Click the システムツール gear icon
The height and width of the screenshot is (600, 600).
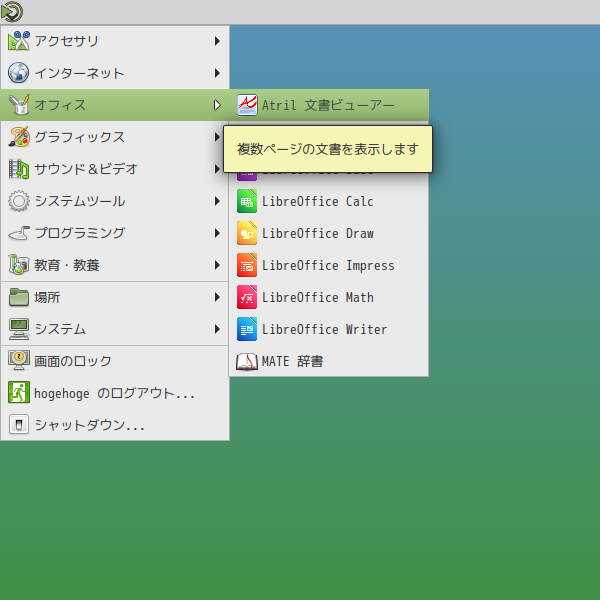pos(18,201)
